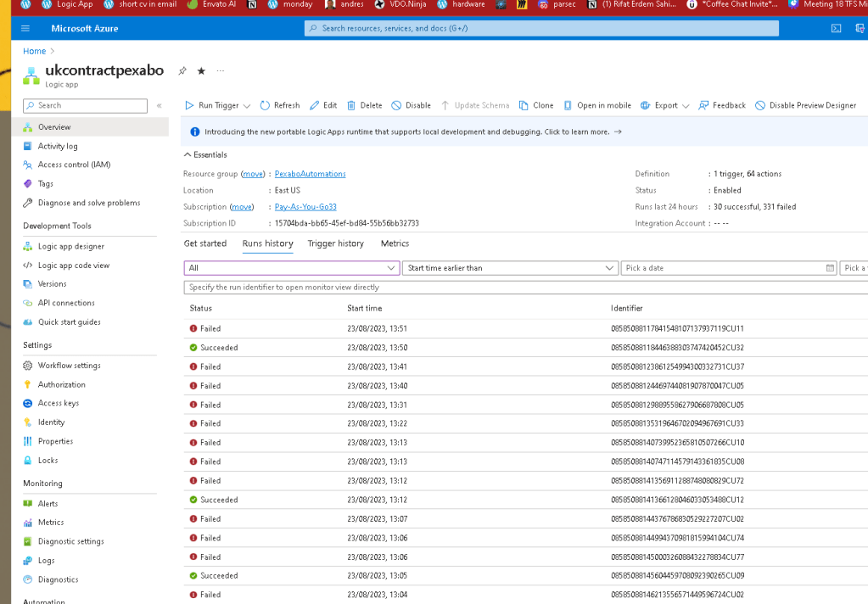Open PexaboAutomations resource group link
This screenshot has width=868, height=604.
pyautogui.click(x=310, y=174)
